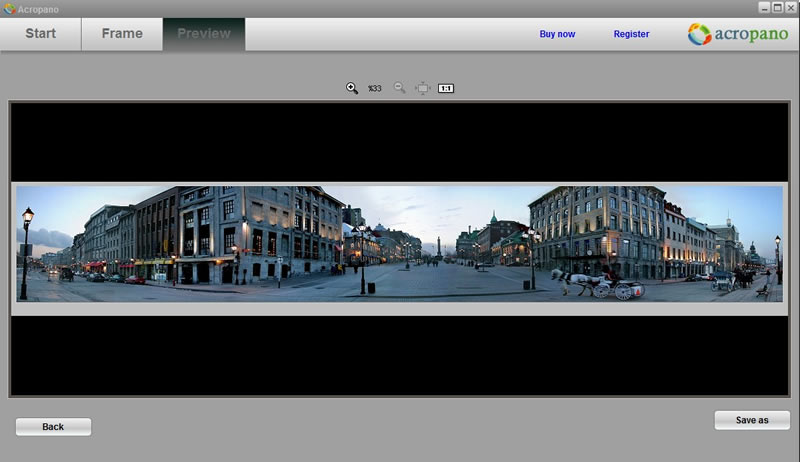
Task: Open the Buy now link
Action: pyautogui.click(x=557, y=34)
